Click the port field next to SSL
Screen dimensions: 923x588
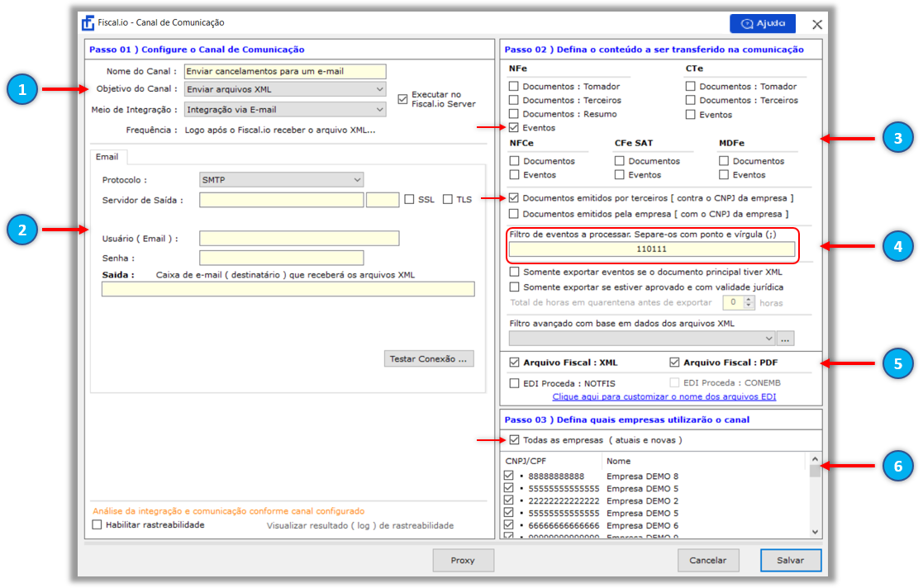tap(383, 200)
